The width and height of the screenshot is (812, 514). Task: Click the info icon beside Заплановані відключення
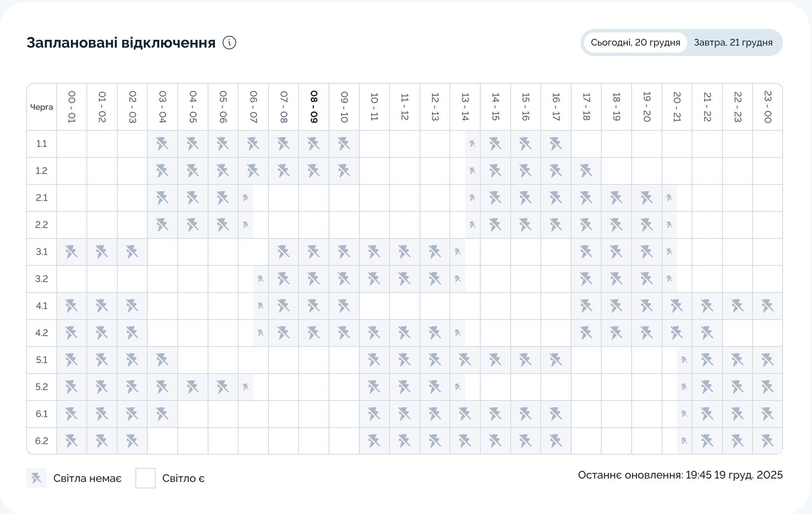[229, 43]
